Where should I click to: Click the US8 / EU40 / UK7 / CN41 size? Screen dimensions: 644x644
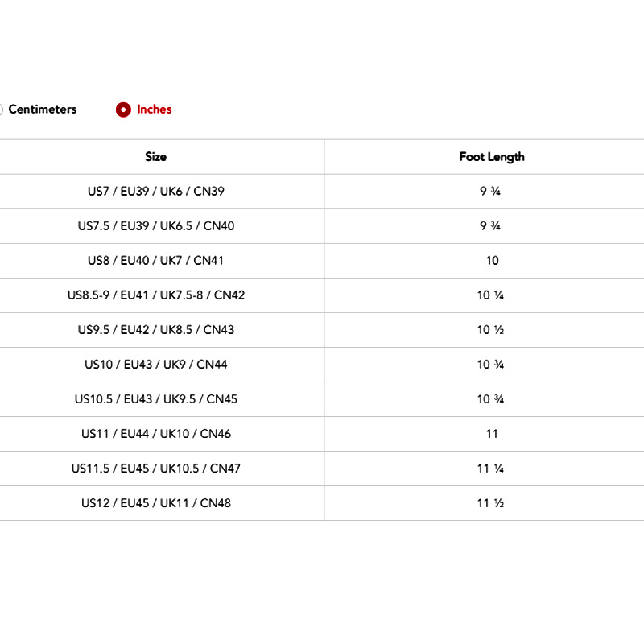[156, 261]
